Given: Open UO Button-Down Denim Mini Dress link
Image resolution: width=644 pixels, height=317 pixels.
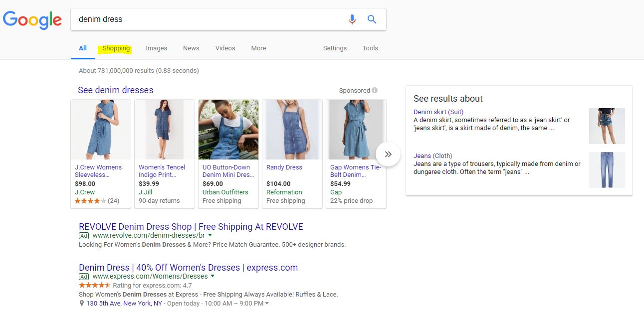Looking at the screenshot, I should [x=228, y=171].
